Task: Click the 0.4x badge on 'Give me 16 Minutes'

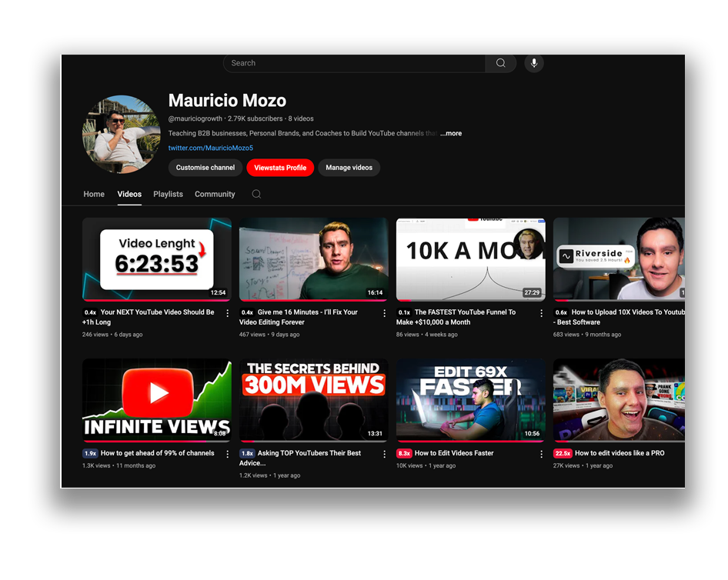Action: pyautogui.click(x=247, y=312)
